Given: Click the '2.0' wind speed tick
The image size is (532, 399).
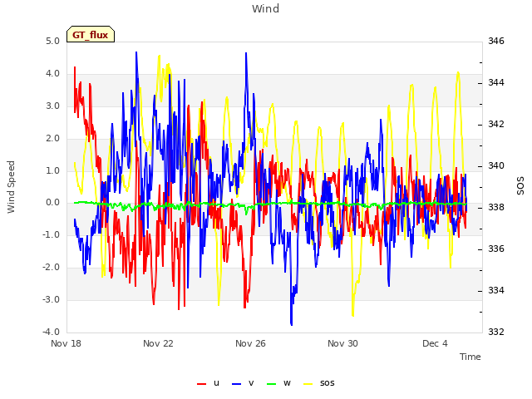Looking at the screenshot, I should tap(52, 138).
